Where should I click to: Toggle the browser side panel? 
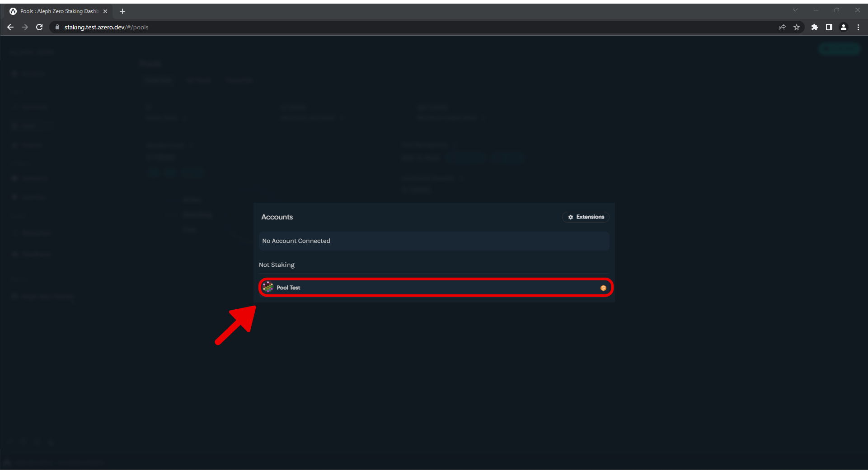point(829,27)
